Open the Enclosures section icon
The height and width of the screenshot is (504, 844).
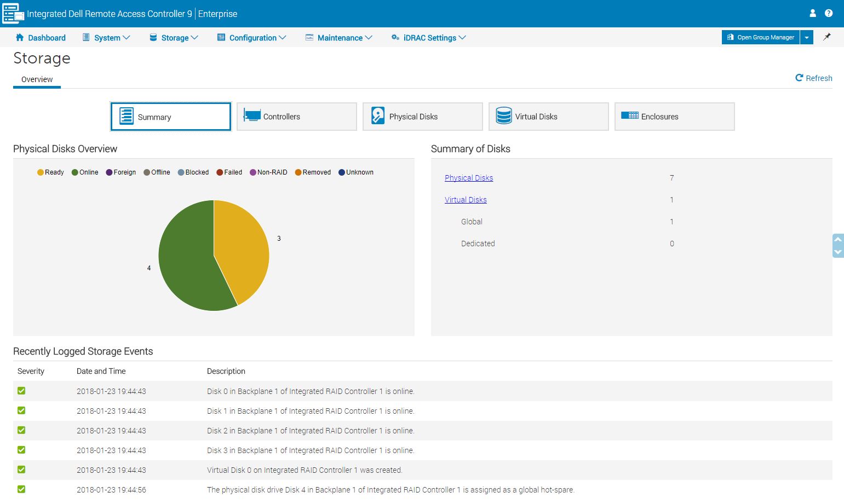point(629,116)
